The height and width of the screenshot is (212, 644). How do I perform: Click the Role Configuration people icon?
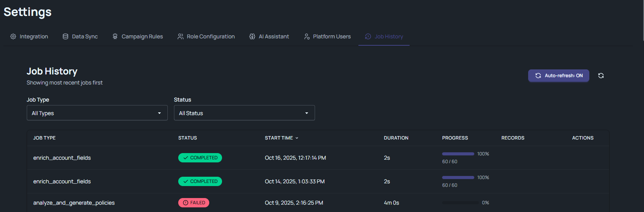pos(181,36)
